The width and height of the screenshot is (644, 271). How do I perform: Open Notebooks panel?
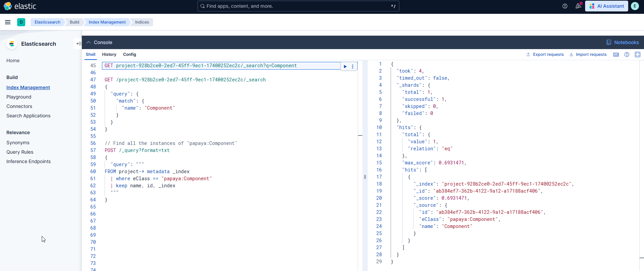(x=622, y=42)
